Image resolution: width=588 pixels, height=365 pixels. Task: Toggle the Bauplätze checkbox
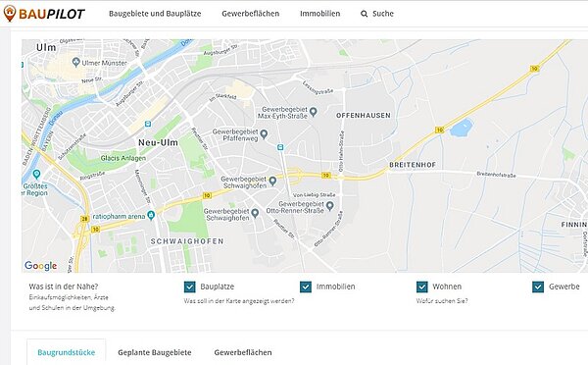[x=190, y=287]
